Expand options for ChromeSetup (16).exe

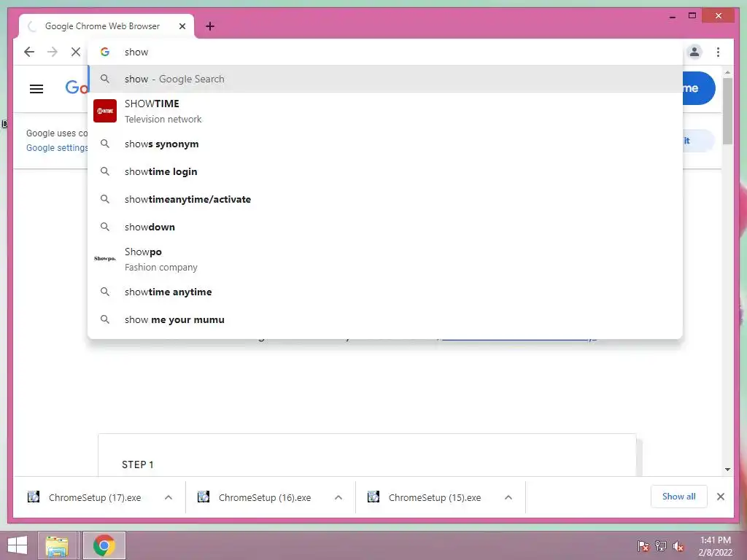(x=338, y=497)
